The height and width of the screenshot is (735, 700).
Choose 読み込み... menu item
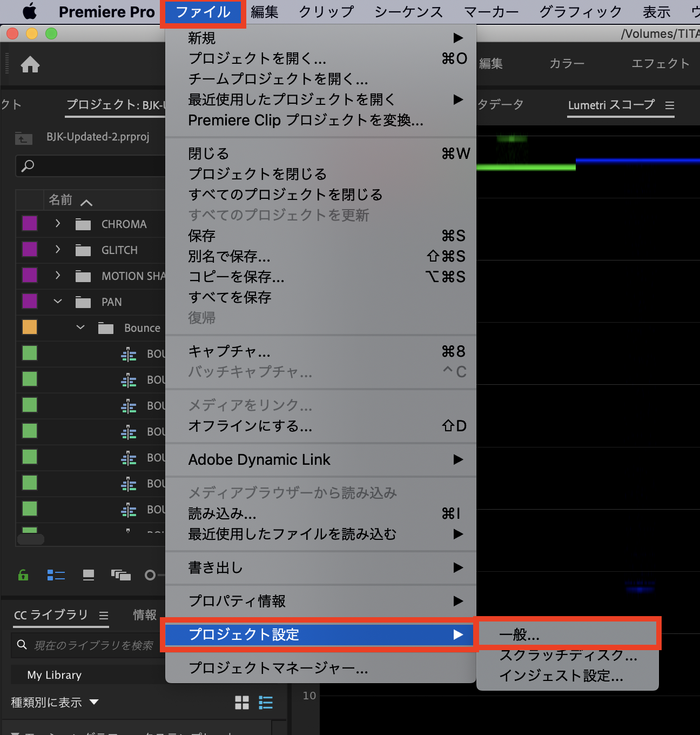321,513
